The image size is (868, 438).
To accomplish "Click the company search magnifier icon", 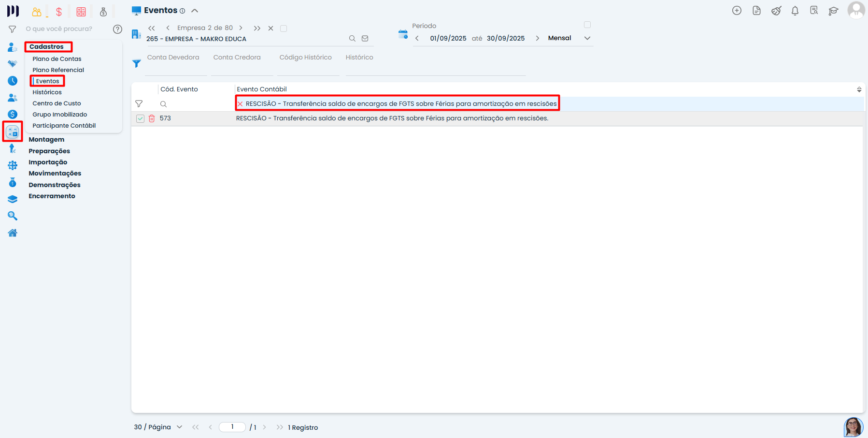I will point(353,39).
